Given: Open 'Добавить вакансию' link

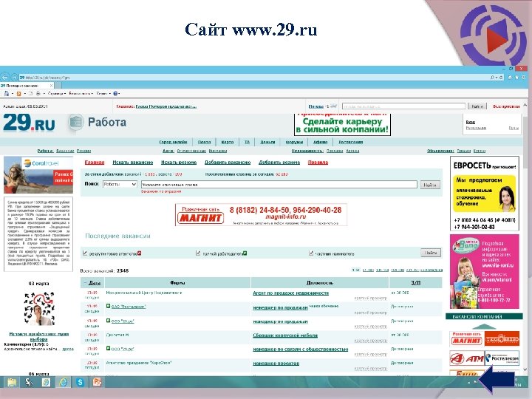Looking at the screenshot, I should [x=228, y=163].
